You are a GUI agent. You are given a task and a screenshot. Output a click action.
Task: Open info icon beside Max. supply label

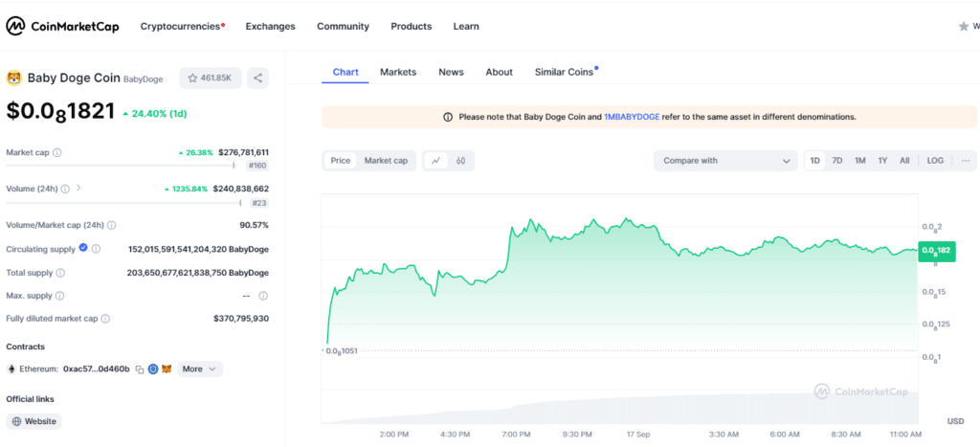(x=58, y=296)
